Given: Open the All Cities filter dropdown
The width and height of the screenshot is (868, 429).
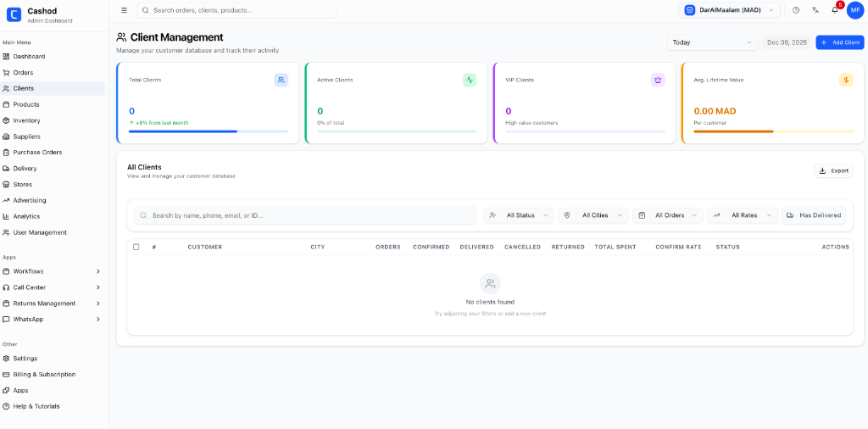Looking at the screenshot, I should coord(593,215).
